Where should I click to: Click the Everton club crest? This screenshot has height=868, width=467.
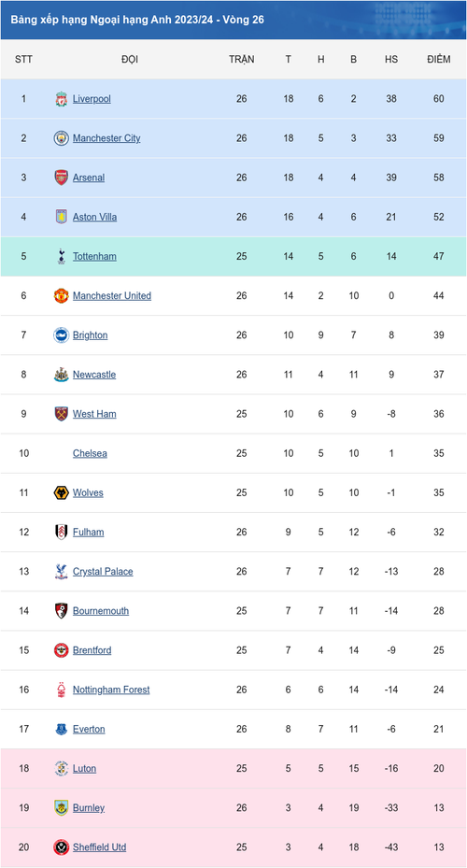(x=62, y=729)
